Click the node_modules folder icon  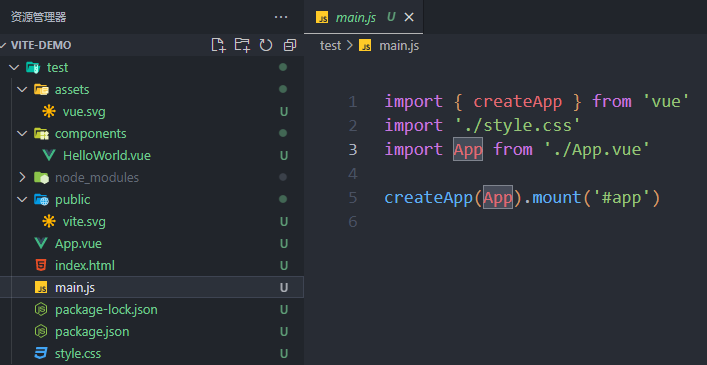pos(41,178)
